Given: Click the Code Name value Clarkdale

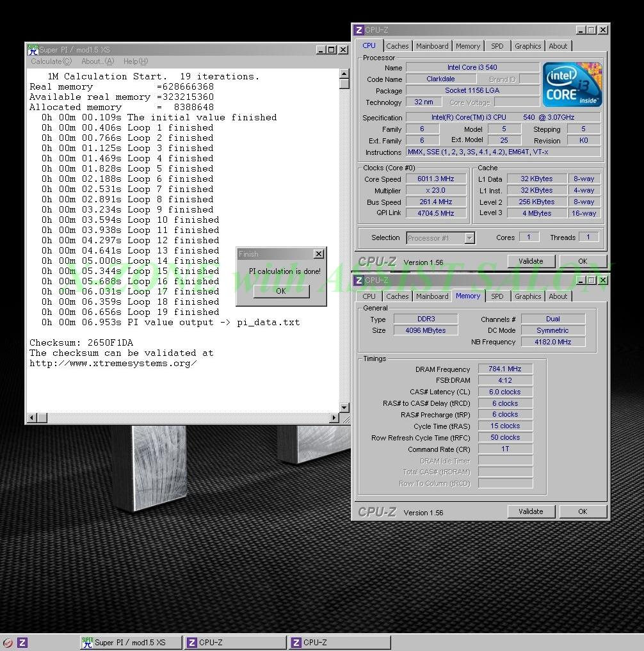Looking at the screenshot, I should (x=440, y=79).
